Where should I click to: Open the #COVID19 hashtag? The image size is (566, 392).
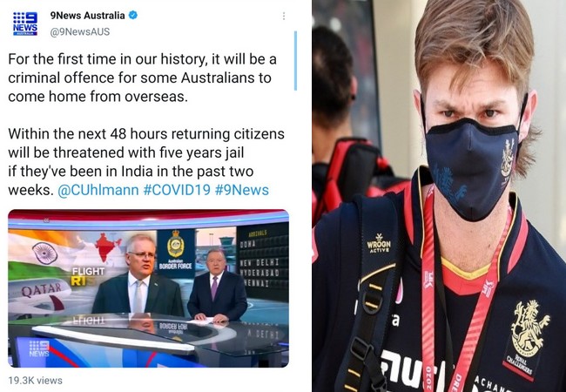pos(177,190)
